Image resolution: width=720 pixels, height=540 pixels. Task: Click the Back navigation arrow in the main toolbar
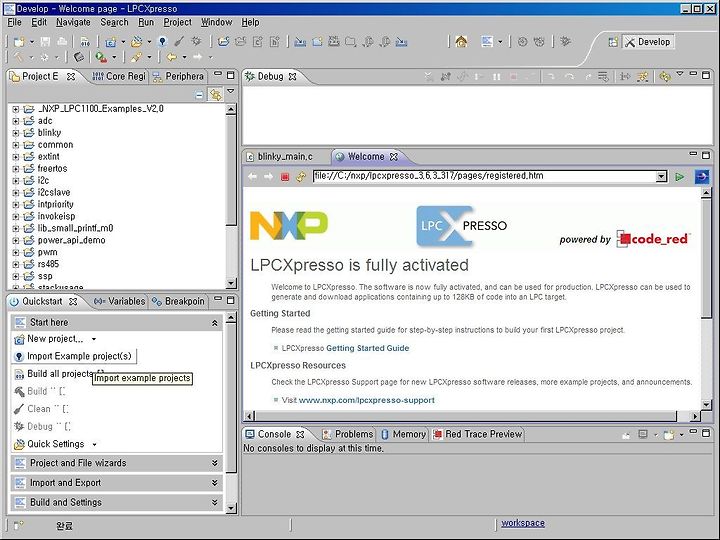171,57
